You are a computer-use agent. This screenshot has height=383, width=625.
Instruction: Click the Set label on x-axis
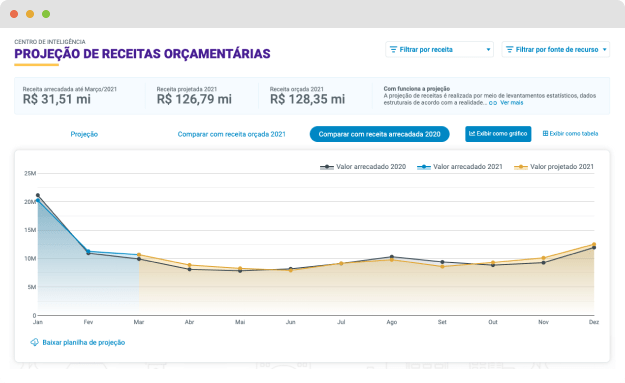click(442, 322)
